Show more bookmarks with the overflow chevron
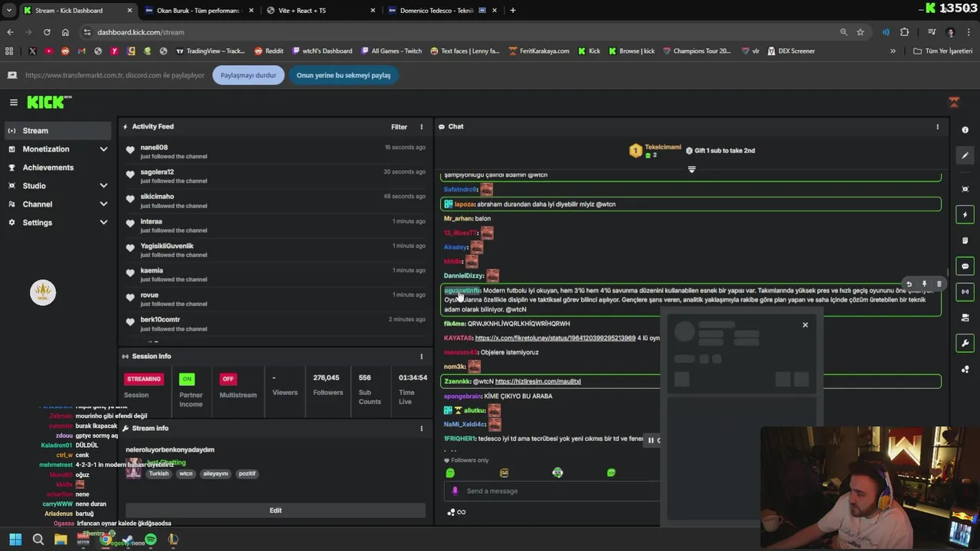This screenshot has height=551, width=980. (893, 51)
